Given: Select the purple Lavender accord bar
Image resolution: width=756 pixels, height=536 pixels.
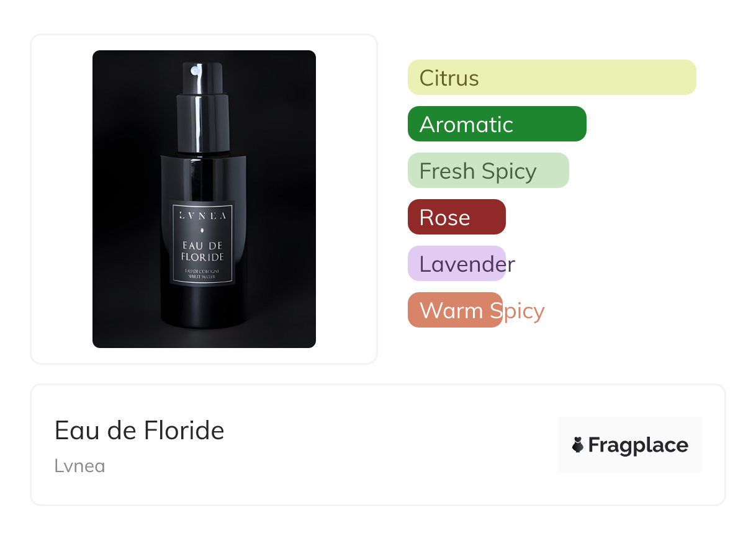Looking at the screenshot, I should [457, 264].
